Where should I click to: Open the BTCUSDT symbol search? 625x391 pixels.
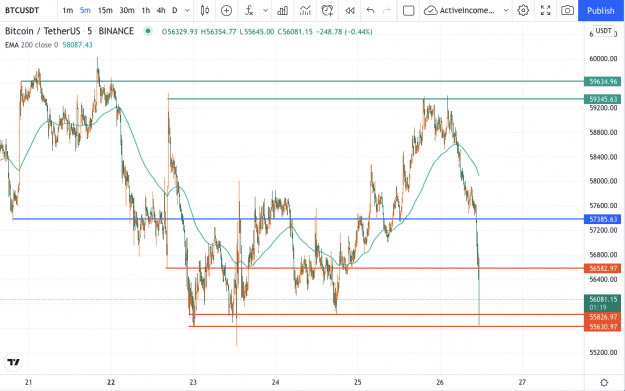pos(22,10)
